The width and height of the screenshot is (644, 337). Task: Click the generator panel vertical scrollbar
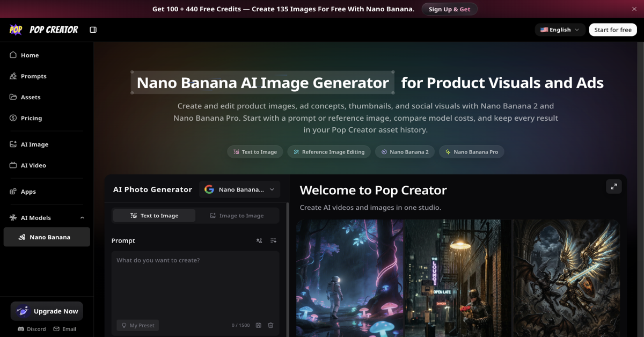pyautogui.click(x=287, y=268)
